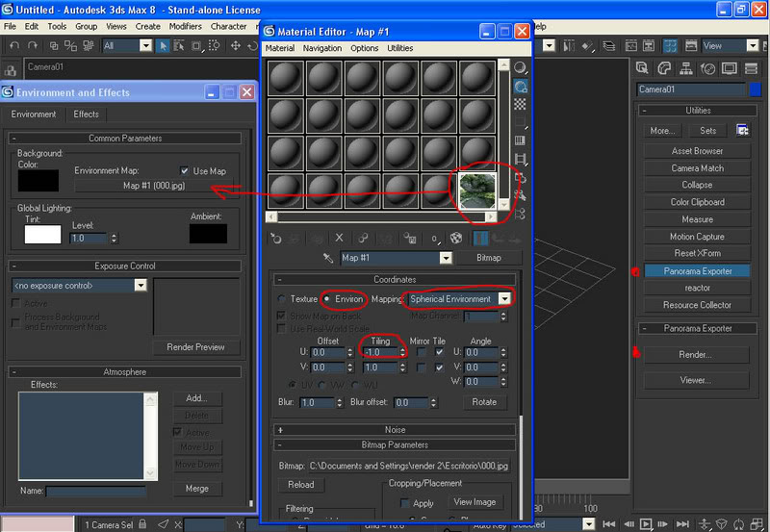Switch to the Hierarchy command panel icon

(x=685, y=68)
